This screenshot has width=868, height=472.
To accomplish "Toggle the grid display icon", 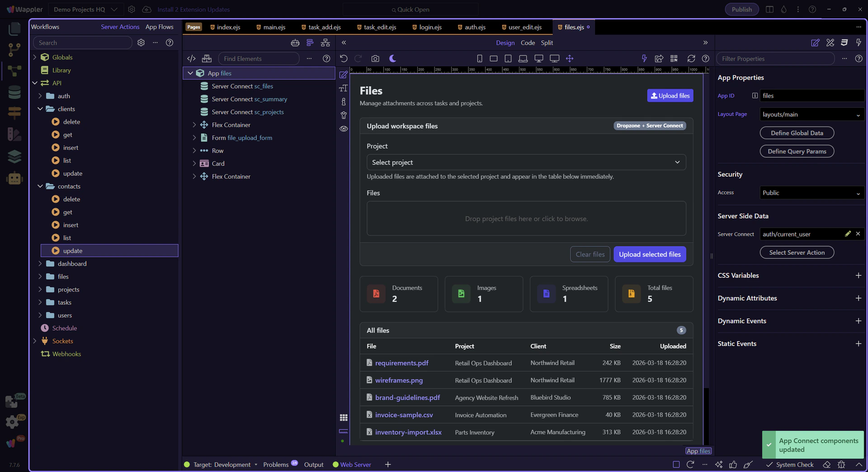I will click(344, 417).
